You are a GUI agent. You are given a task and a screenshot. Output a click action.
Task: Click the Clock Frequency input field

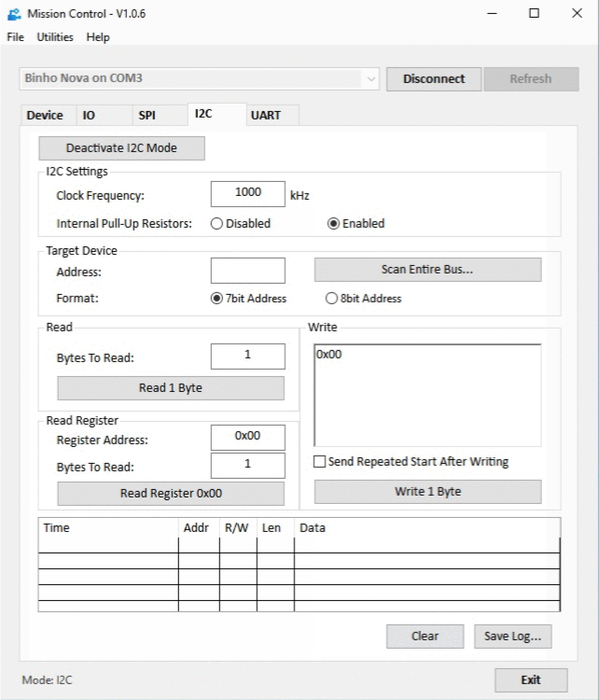click(247, 193)
